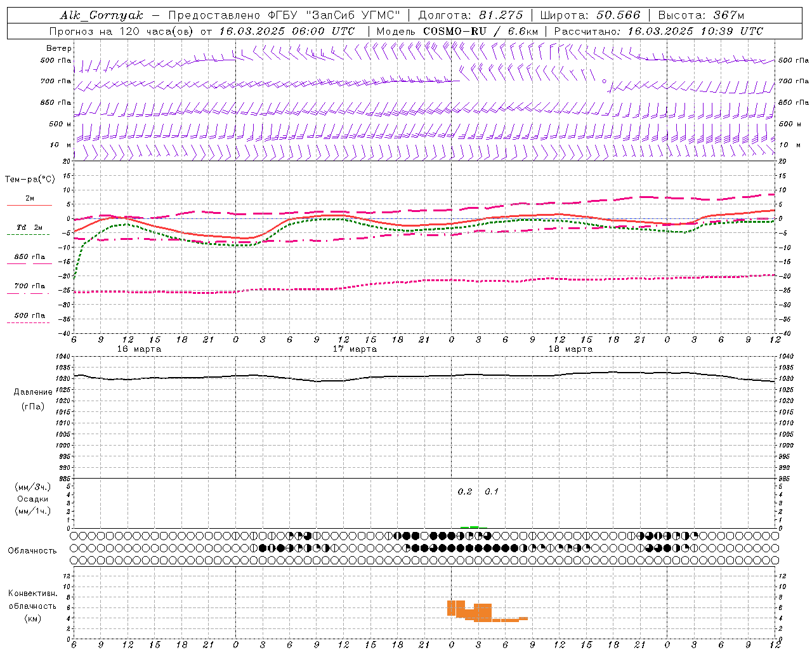812x650 pixels.
Task: Select the Облачность cloudiness row label
Action: click(32, 551)
